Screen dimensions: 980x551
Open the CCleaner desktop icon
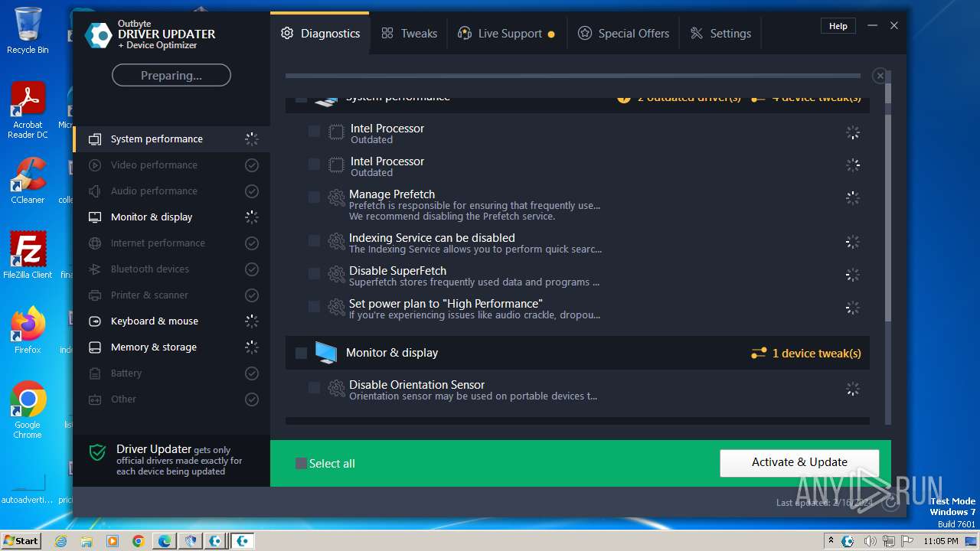(x=28, y=181)
